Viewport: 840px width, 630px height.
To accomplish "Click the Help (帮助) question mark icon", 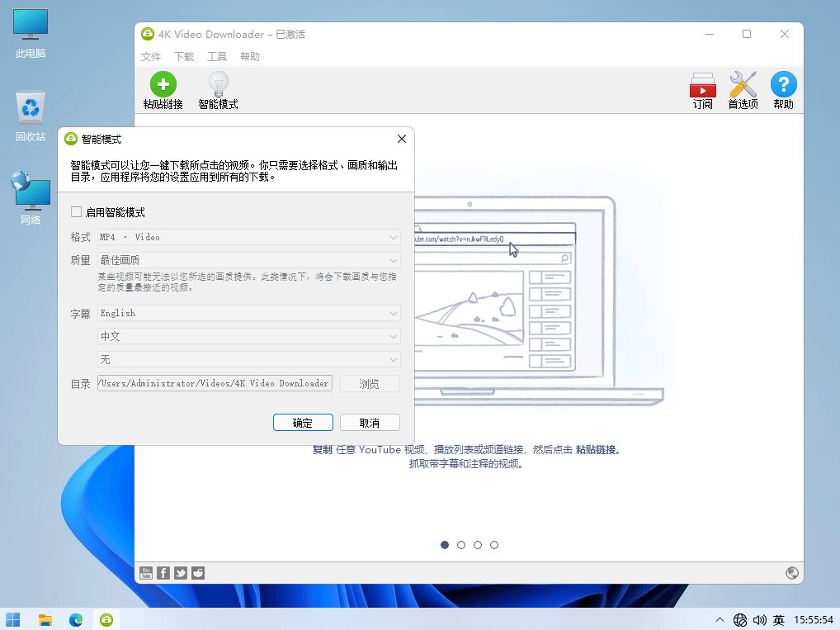I will (783, 85).
